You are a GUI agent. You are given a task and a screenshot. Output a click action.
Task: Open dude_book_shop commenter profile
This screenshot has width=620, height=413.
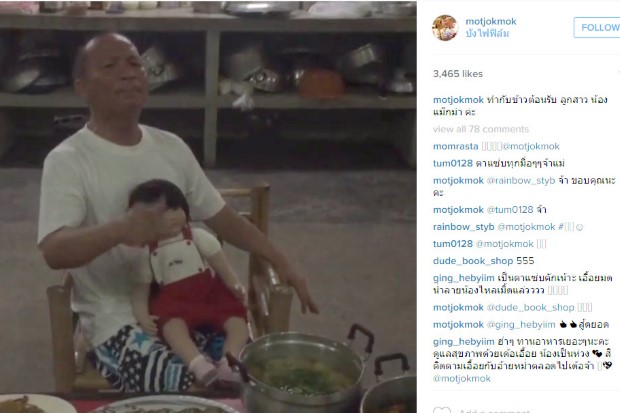[x=473, y=261]
